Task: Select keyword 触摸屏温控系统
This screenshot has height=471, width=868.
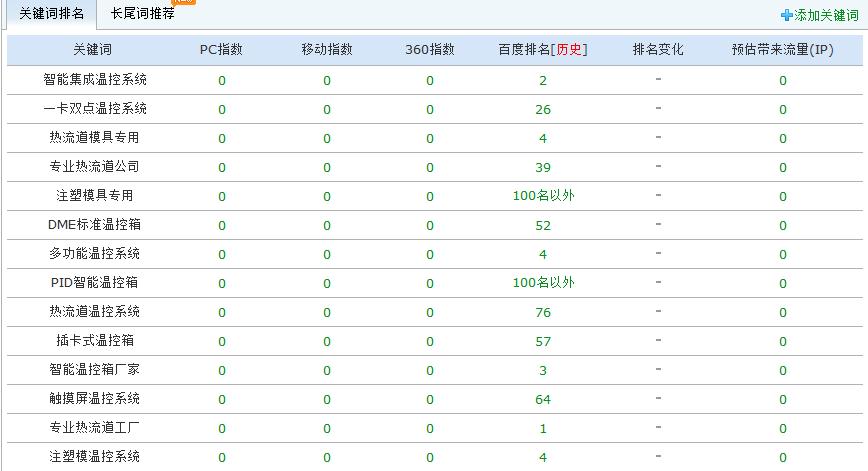Action: pos(95,398)
